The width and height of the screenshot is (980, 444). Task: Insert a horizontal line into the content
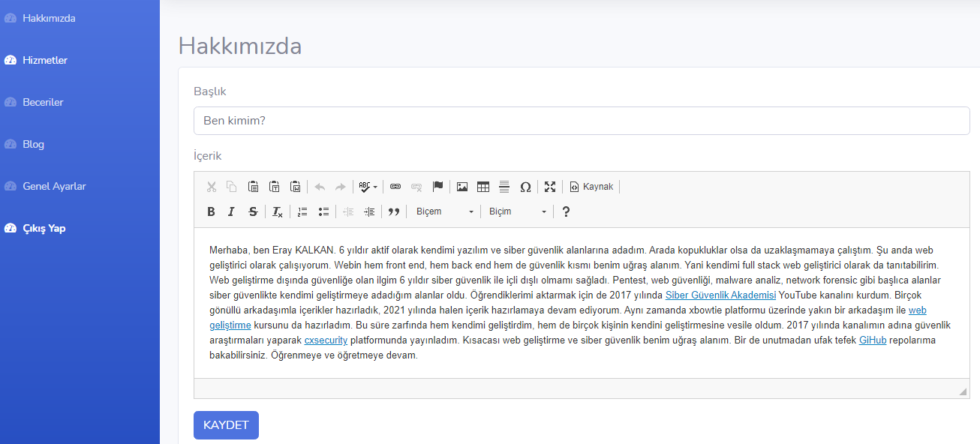(x=504, y=186)
